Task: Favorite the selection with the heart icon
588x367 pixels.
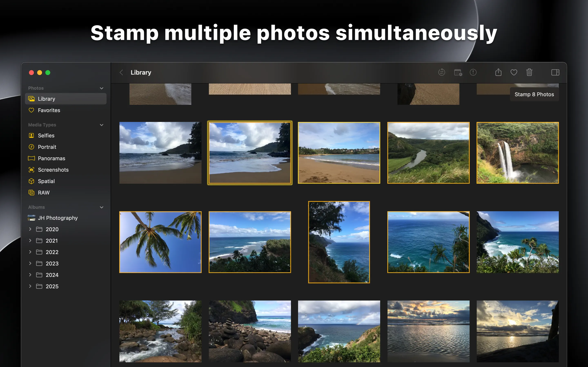Action: (x=514, y=72)
